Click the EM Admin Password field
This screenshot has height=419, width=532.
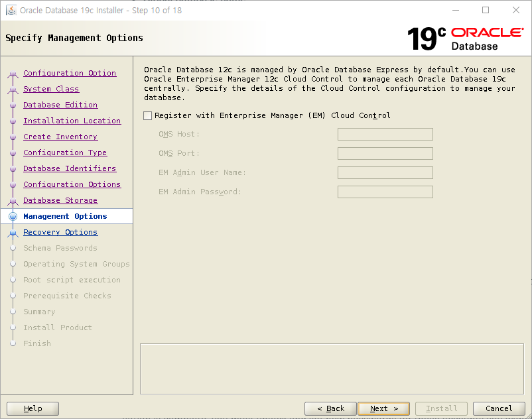385,192
